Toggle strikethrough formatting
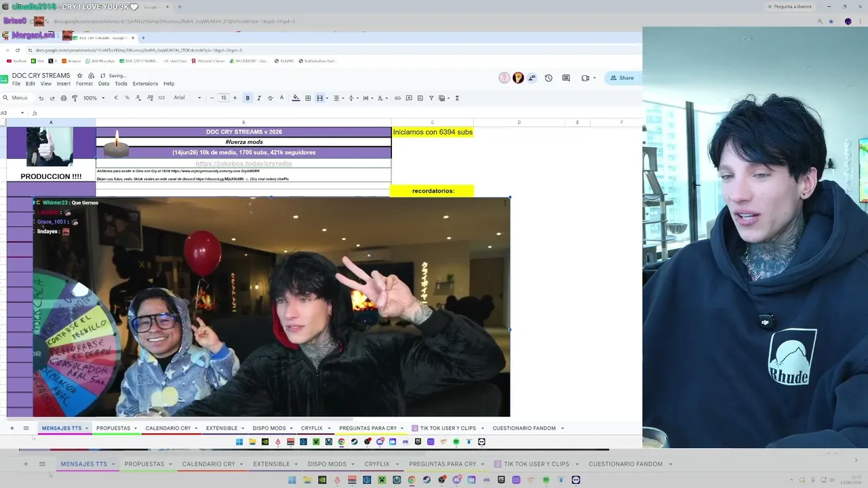This screenshot has width=868, height=488. point(270,98)
